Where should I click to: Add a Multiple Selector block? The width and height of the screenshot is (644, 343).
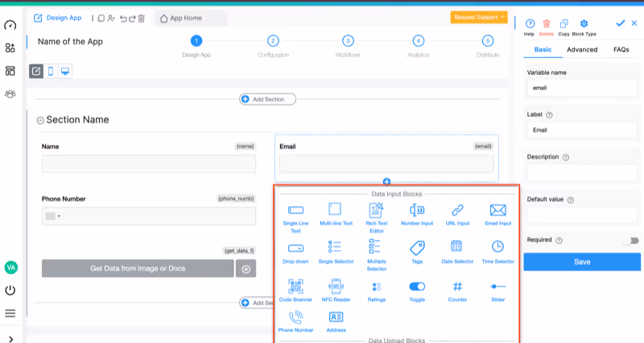(376, 255)
